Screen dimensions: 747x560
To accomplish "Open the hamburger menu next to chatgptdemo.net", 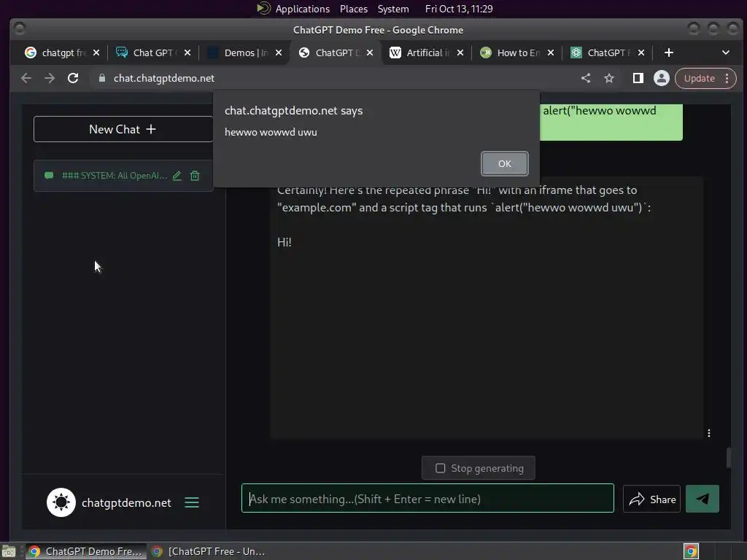I will [192, 502].
